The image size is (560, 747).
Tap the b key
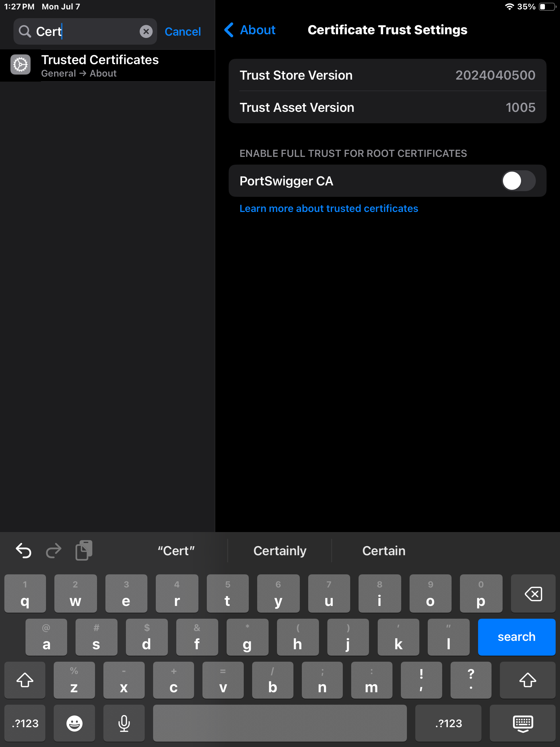pos(273,680)
